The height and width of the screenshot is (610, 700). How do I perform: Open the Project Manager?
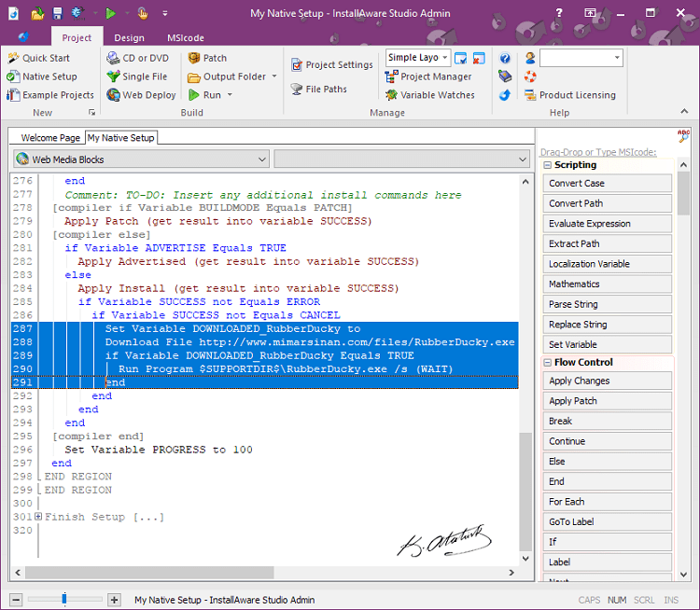pos(428,76)
